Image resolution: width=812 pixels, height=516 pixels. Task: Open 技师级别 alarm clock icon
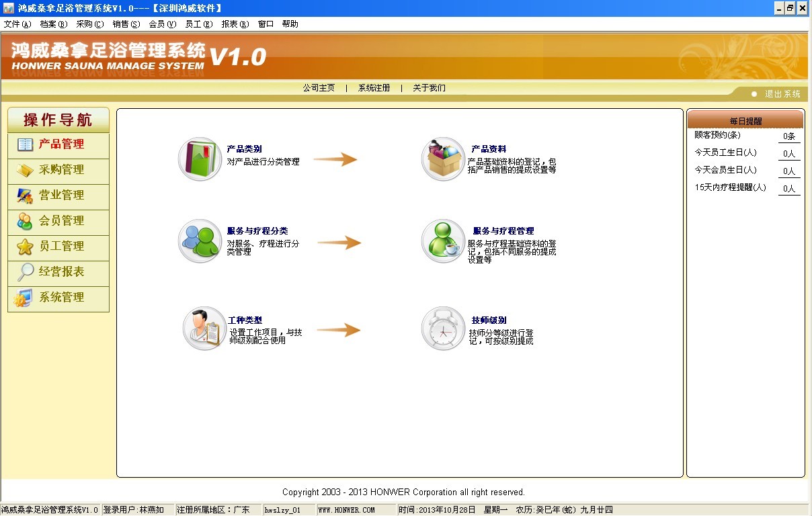[x=443, y=329]
